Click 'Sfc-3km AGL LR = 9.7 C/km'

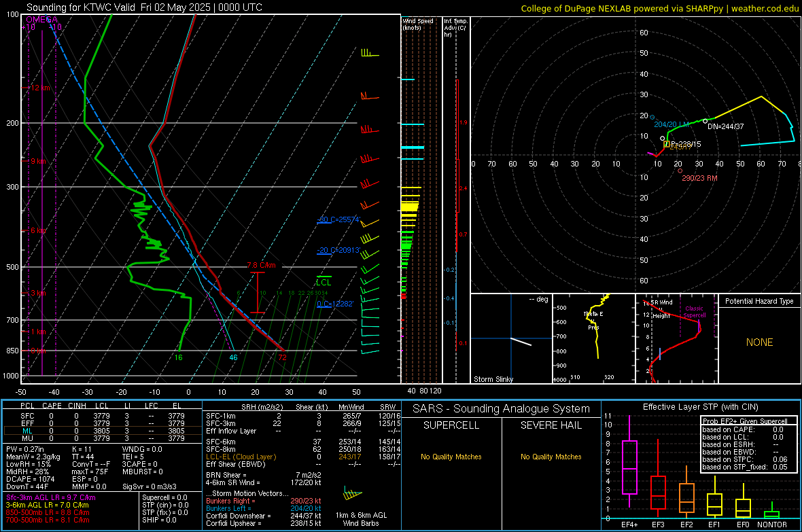[x=51, y=497]
